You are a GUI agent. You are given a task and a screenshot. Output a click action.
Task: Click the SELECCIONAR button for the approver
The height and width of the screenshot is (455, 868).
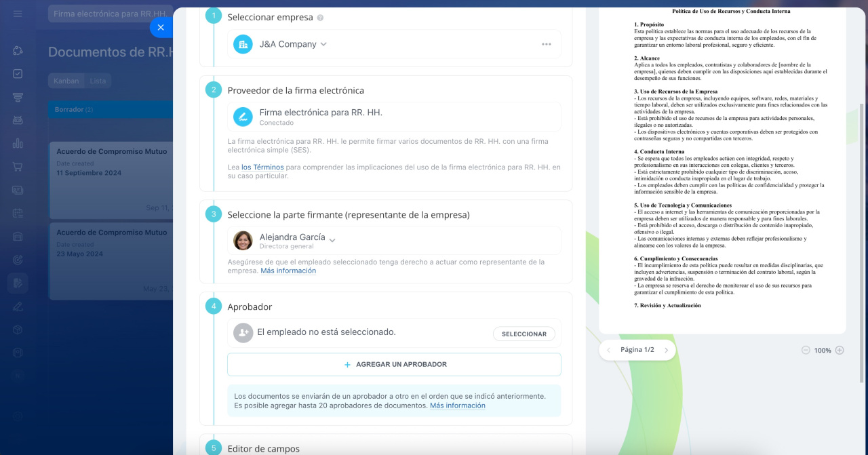[x=524, y=334]
